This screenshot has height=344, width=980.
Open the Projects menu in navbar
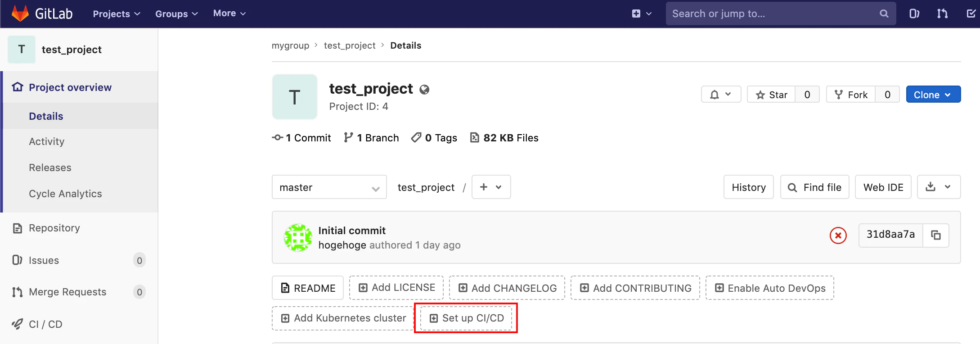tap(117, 14)
